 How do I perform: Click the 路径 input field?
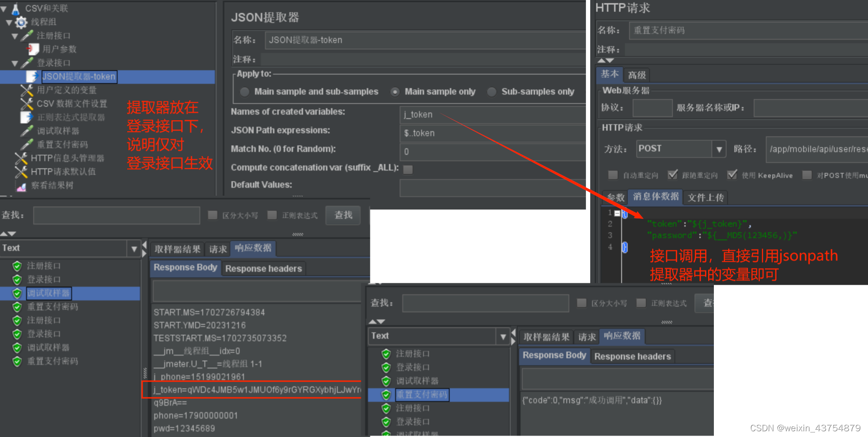click(816, 149)
